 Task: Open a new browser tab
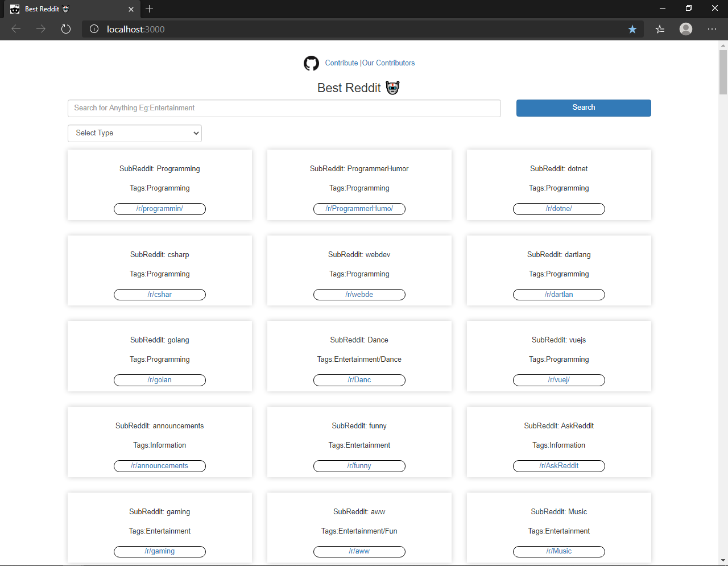click(149, 9)
